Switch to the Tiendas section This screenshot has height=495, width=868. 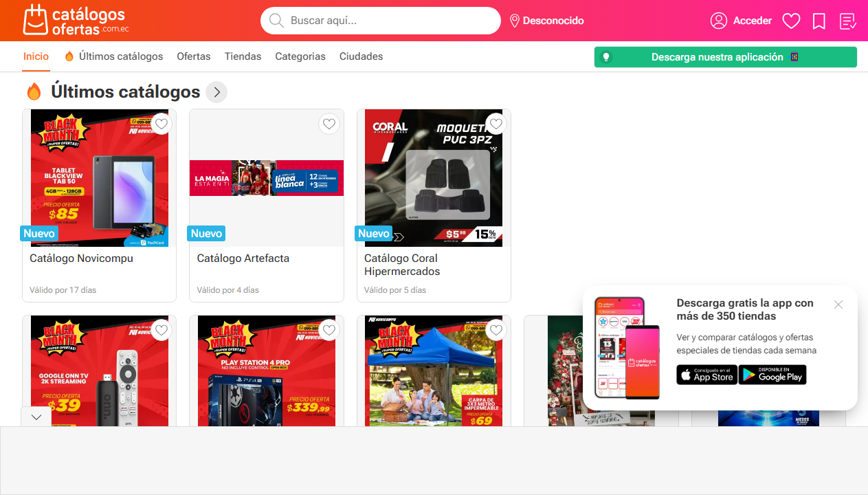243,56
